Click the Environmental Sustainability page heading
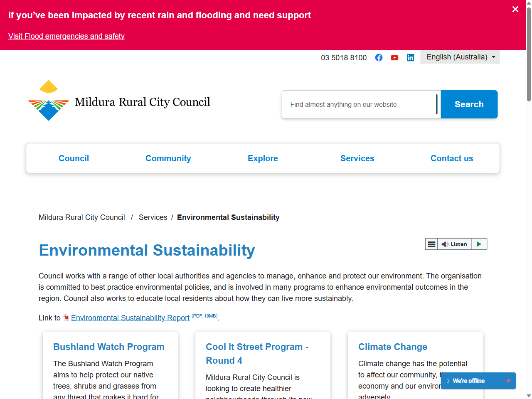The image size is (532, 399). (x=147, y=250)
